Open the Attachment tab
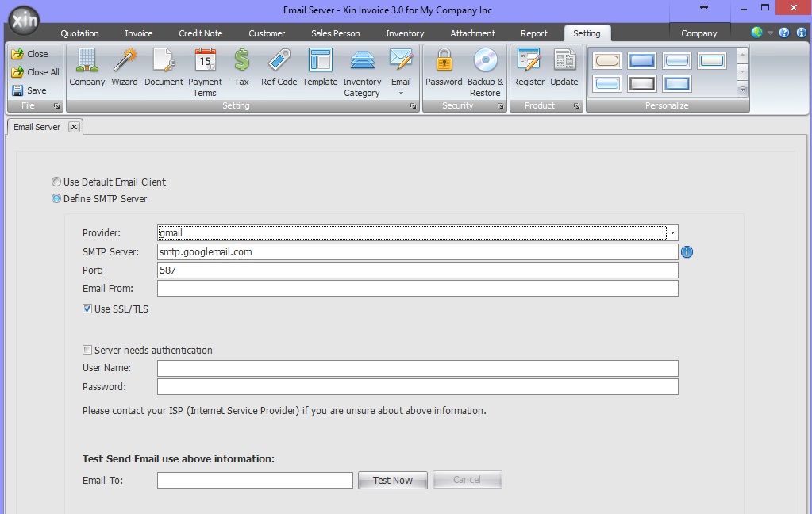 [472, 33]
